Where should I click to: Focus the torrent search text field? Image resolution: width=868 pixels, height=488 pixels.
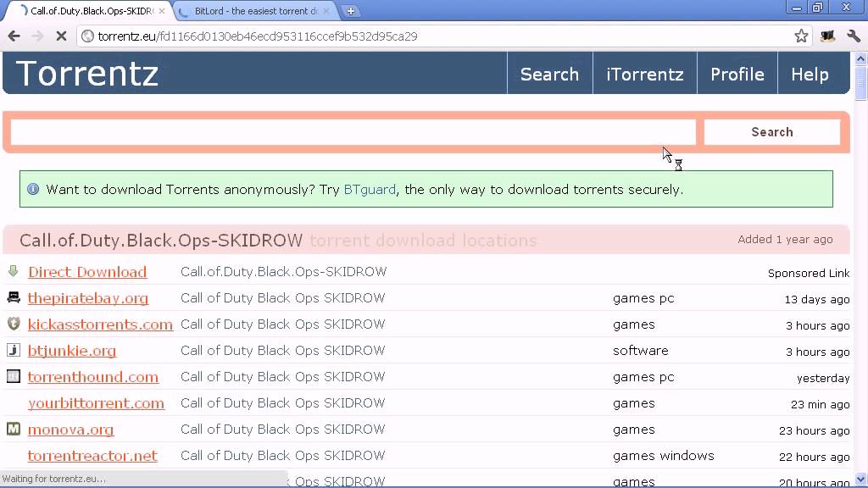click(x=353, y=132)
